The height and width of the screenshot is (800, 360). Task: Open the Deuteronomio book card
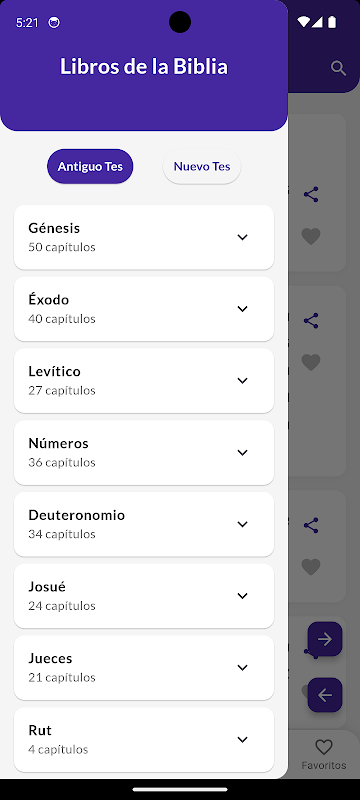point(144,524)
